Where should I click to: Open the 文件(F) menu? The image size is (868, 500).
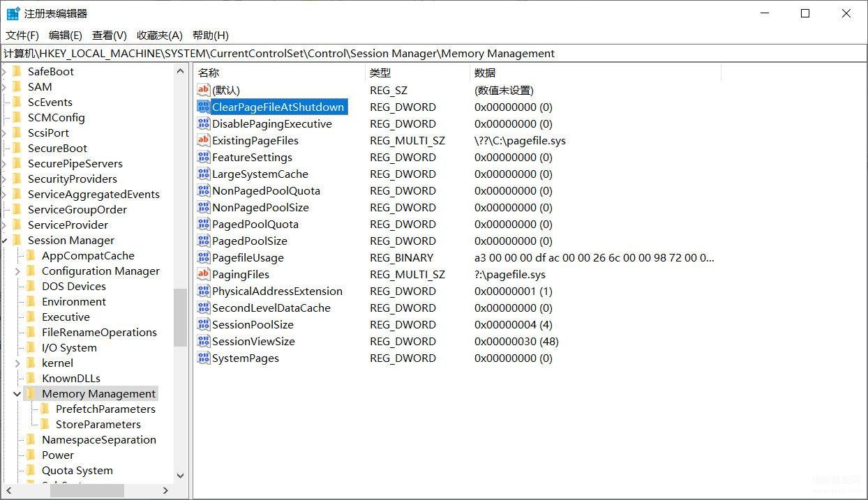point(22,35)
